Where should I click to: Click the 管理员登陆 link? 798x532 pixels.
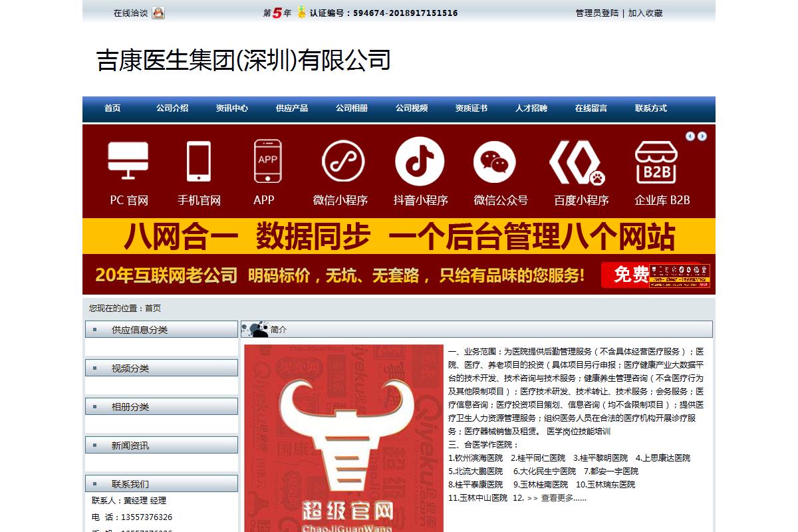pos(597,13)
